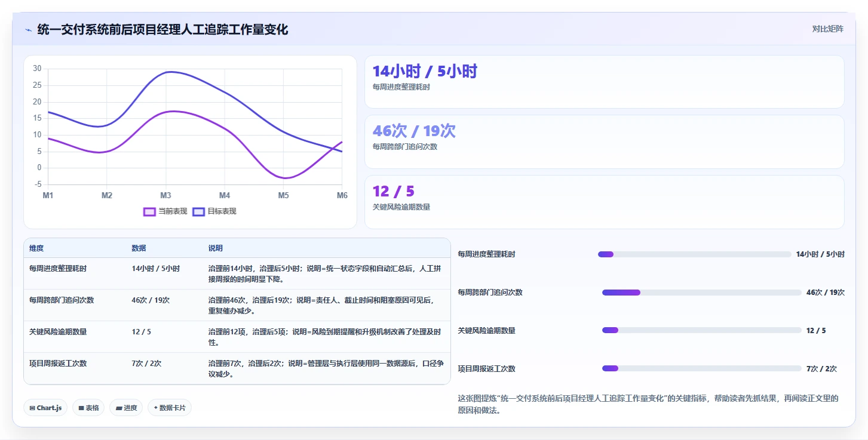868x440 pixels.
Task: Click the 每周进度整理耗时 progress bar
Action: tap(694, 254)
